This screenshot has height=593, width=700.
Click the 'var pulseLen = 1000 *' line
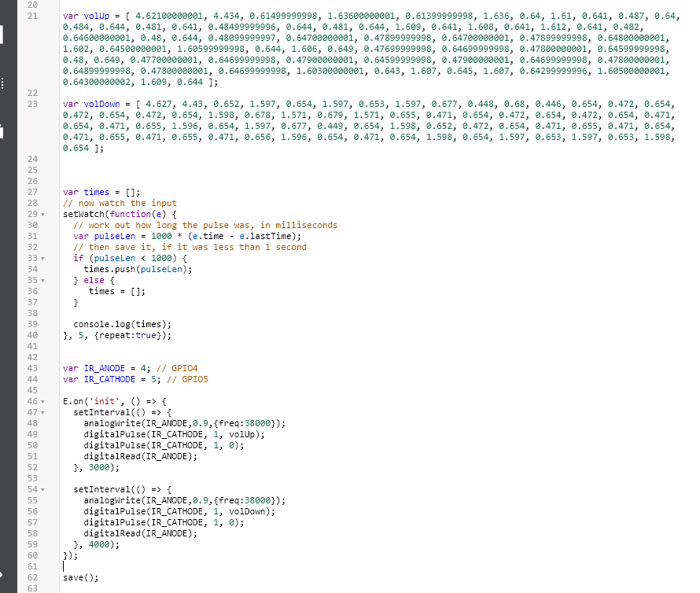(187, 236)
